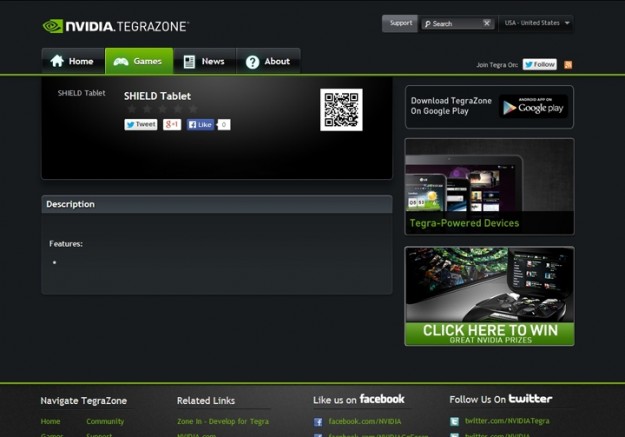Open the orange RSS feed icon
625x437 pixels.
tap(568, 64)
